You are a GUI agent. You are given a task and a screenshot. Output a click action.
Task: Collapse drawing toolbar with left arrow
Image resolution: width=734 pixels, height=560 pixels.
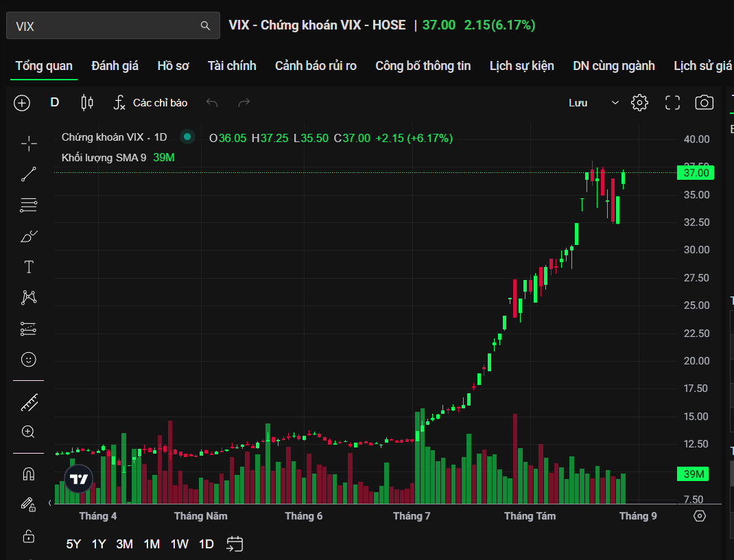point(49,503)
